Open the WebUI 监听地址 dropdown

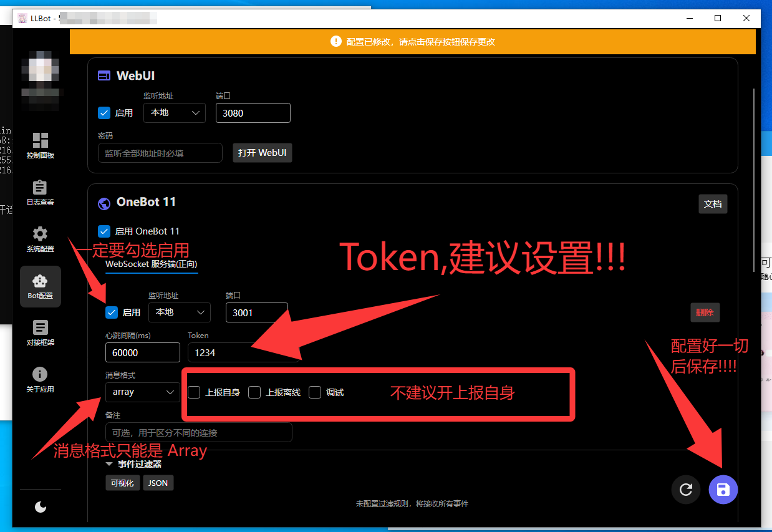coord(175,113)
